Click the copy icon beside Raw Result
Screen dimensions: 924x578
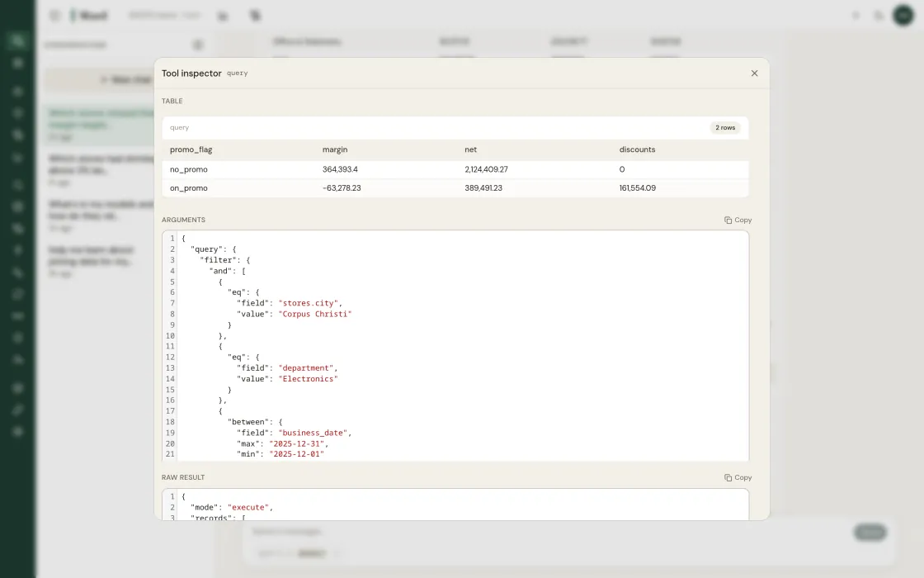tap(728, 478)
